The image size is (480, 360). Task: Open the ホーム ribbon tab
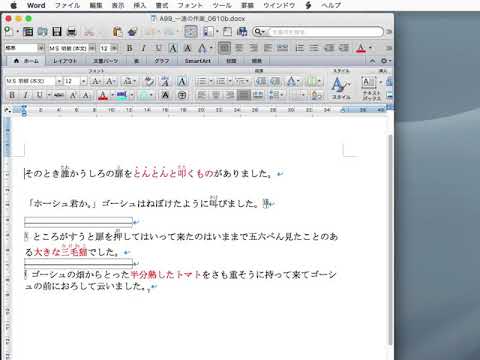pos(26,61)
